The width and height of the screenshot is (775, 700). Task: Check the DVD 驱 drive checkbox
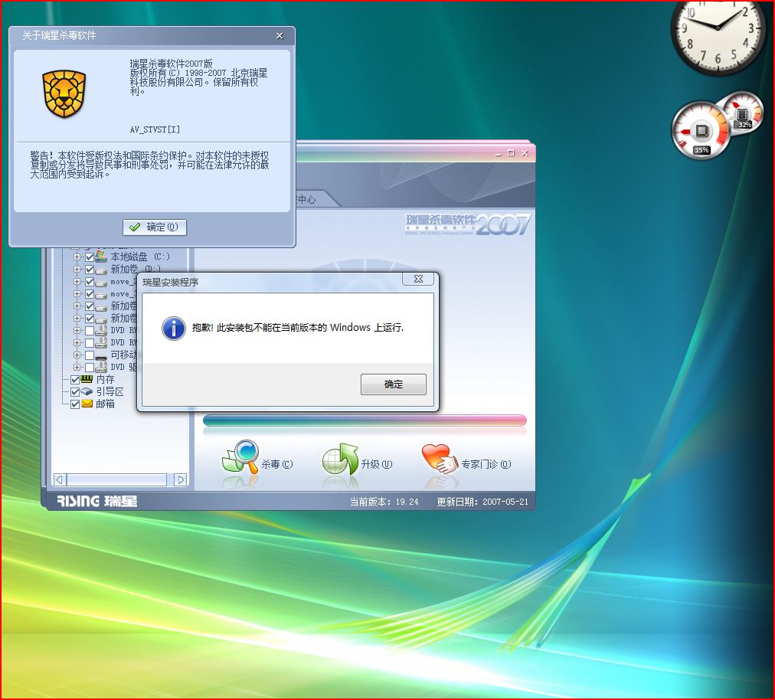[x=90, y=368]
